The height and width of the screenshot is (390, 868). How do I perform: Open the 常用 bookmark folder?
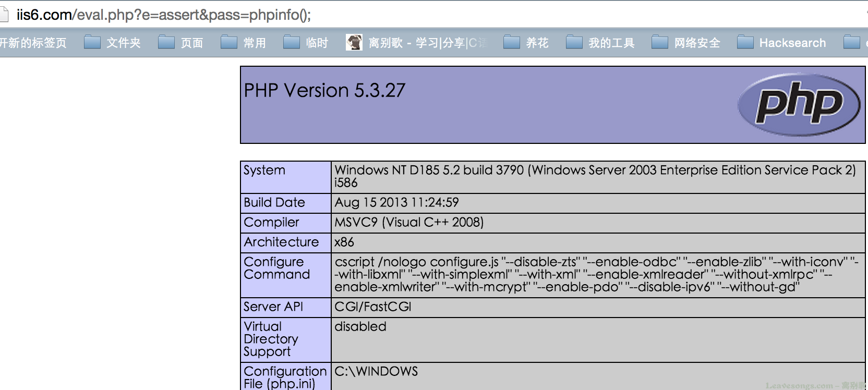coord(243,42)
